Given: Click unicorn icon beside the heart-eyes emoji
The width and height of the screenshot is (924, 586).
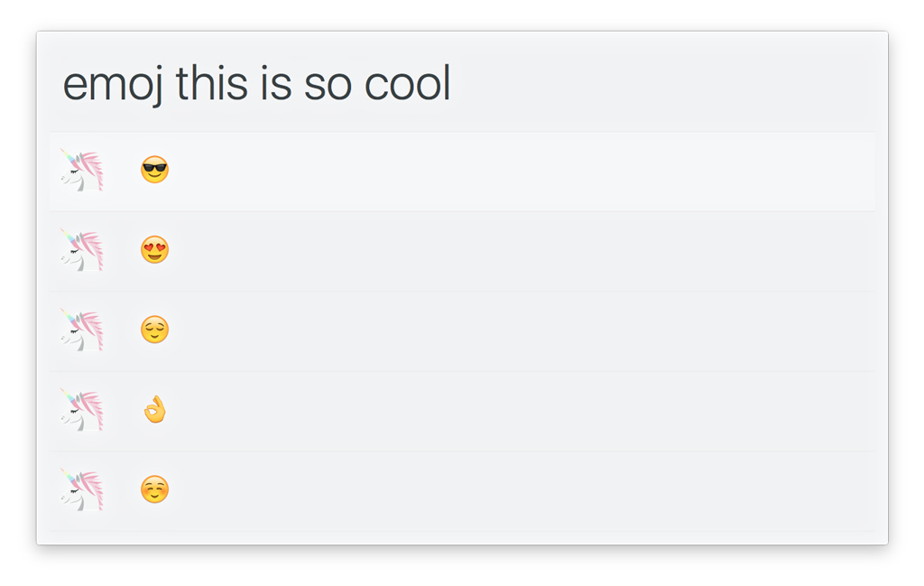Looking at the screenshot, I should pos(82,250).
